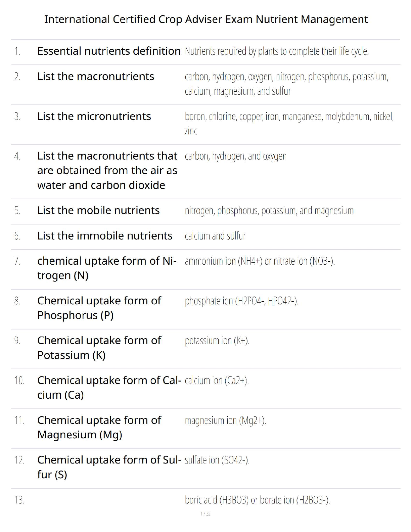Click the magnesium ion (Mg2+) answer
The width and height of the screenshot is (411, 532).
[225, 420]
